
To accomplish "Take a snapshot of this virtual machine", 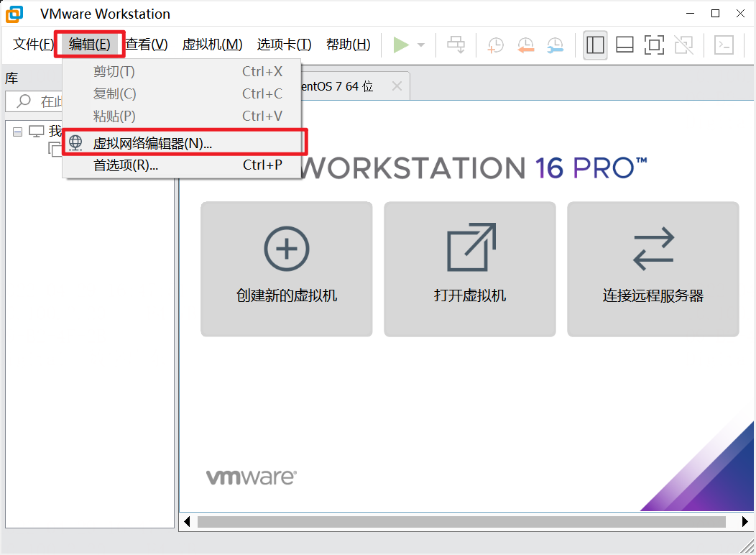I will pos(495,45).
